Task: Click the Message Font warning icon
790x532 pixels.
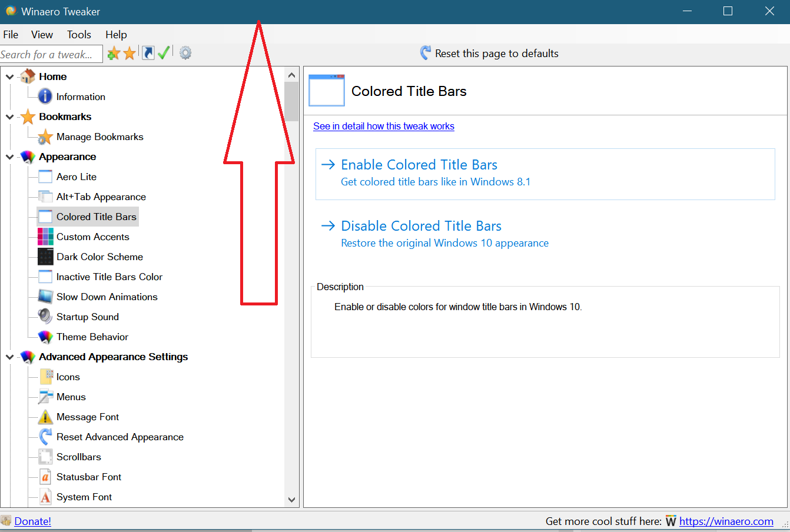Action: 45,417
